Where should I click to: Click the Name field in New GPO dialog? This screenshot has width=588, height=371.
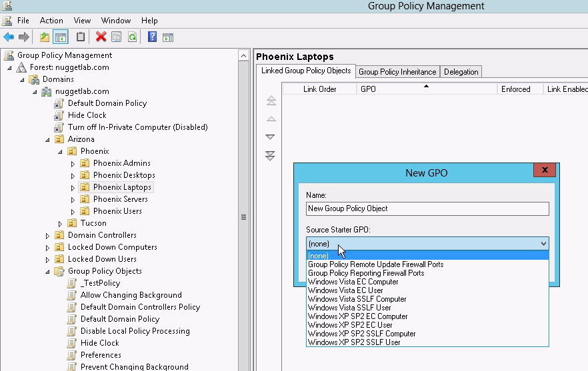pos(427,208)
